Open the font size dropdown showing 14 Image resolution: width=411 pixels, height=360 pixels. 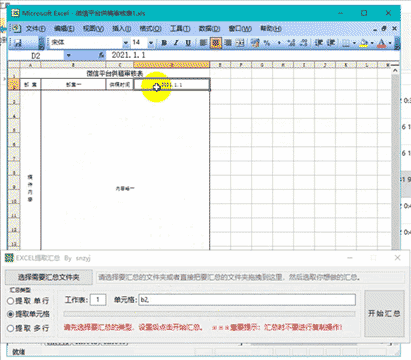coord(151,43)
